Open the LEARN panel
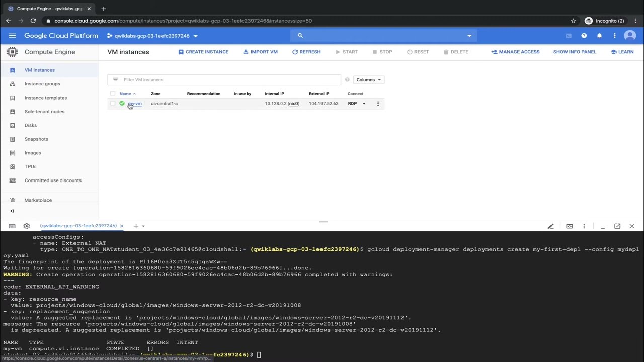This screenshot has width=644, height=362. pyautogui.click(x=622, y=52)
